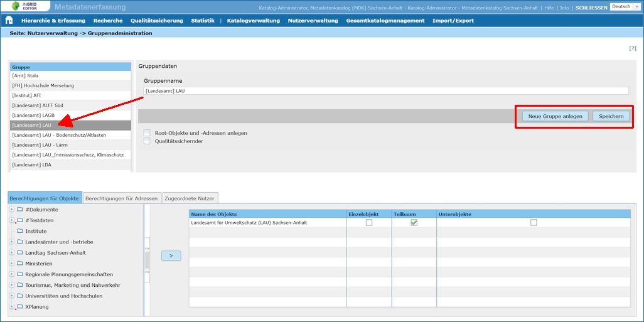Viewport: 644px width, 322px height.
Task: Open the Deutsch language dropdown
Action: coord(626,6)
